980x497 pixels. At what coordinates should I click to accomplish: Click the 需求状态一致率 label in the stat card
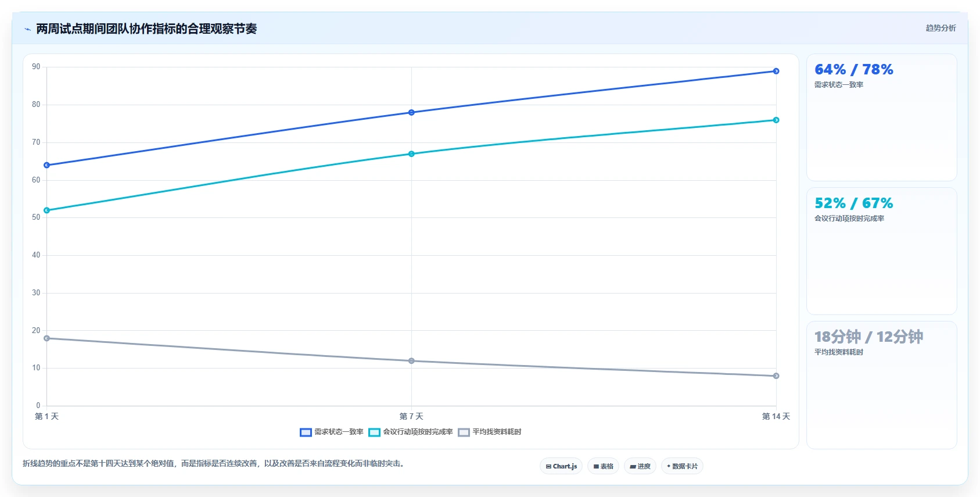tap(839, 85)
